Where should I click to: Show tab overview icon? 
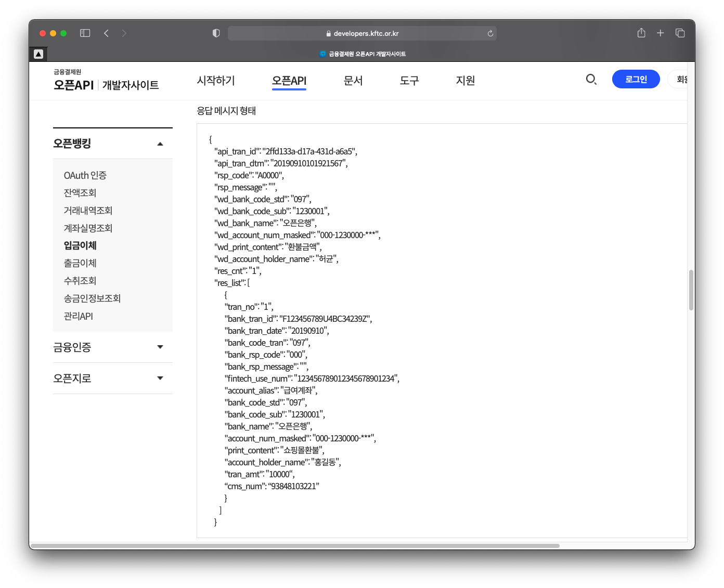click(x=680, y=33)
